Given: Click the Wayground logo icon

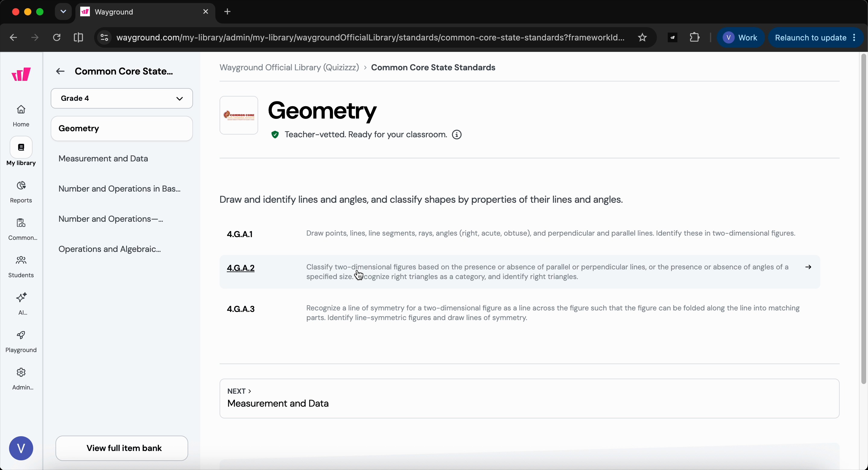Looking at the screenshot, I should coord(21,74).
